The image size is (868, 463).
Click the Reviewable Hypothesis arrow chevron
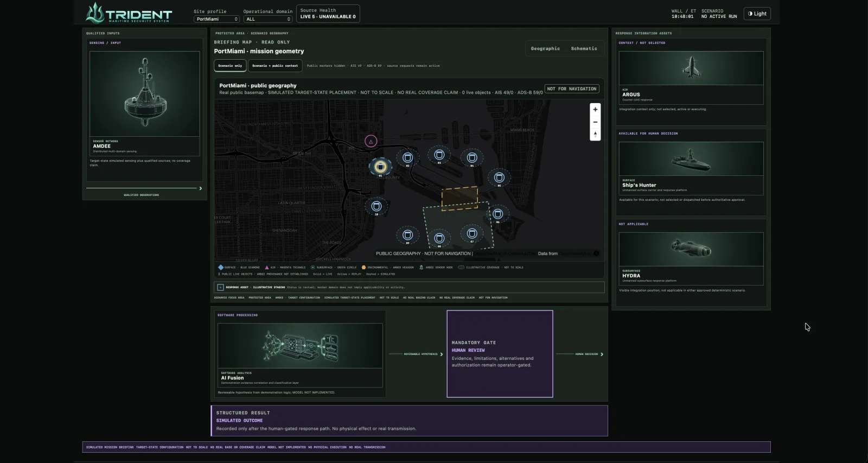[441, 354]
